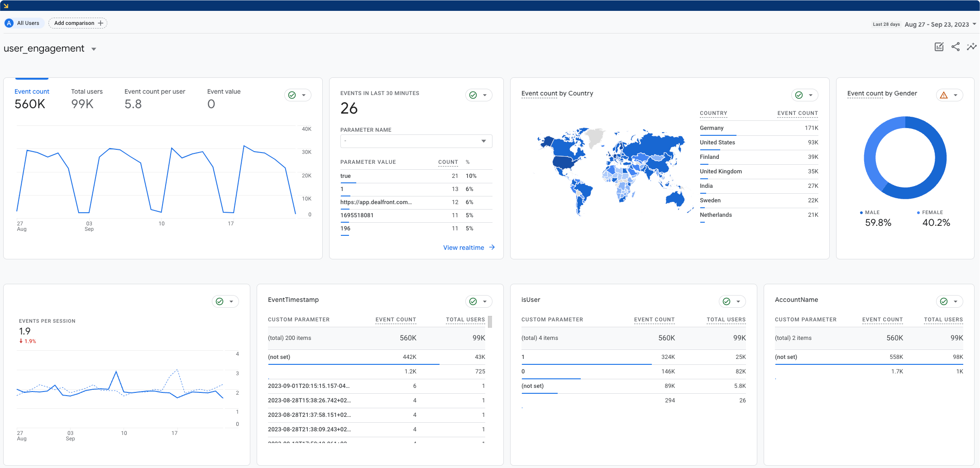The image size is (980, 468).
Task: Click Add comparison button
Action: point(77,23)
